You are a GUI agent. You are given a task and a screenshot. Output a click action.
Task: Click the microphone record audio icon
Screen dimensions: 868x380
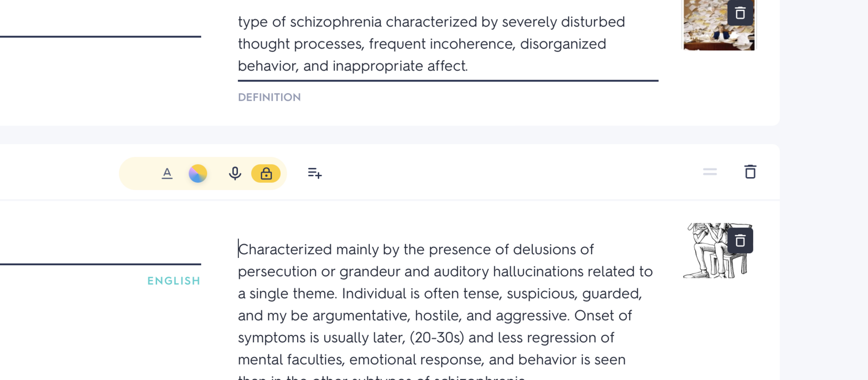[x=235, y=173]
